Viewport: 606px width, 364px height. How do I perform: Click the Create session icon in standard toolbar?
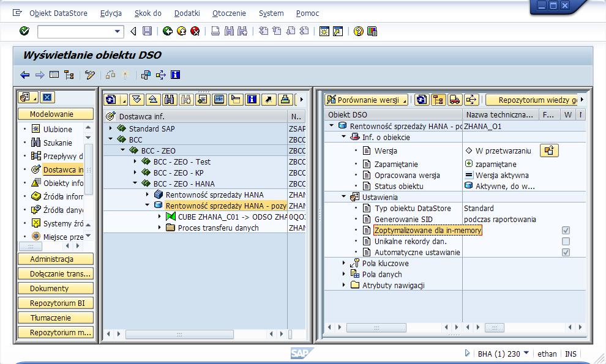pos(324,31)
